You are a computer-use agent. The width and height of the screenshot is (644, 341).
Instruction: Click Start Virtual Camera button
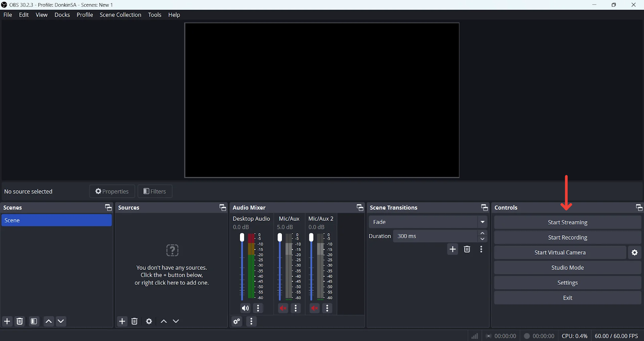(560, 253)
